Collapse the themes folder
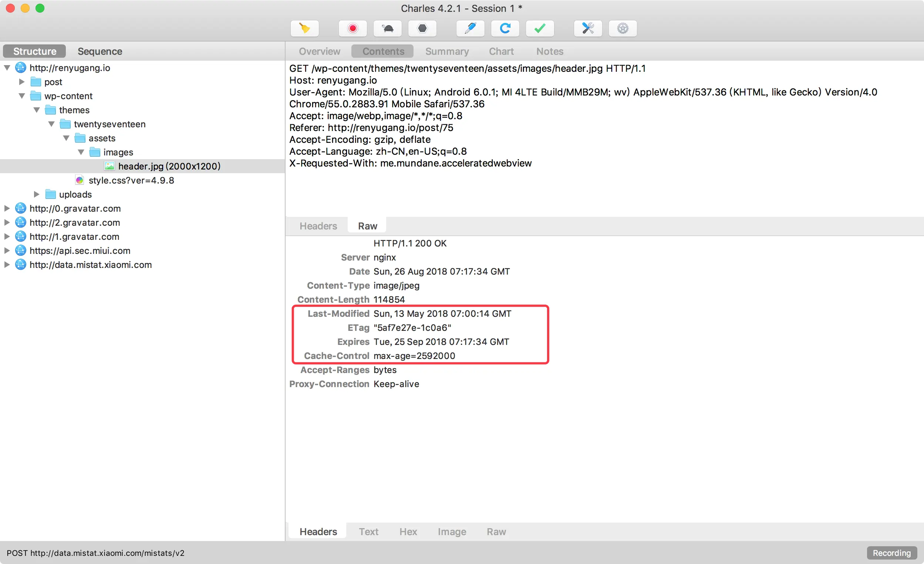The image size is (924, 564). click(x=37, y=110)
